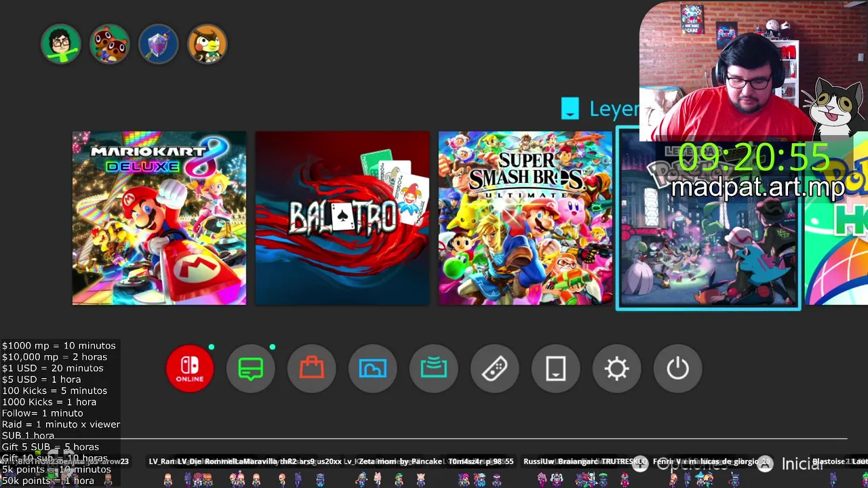Select the Sleep Mode power icon

click(678, 369)
